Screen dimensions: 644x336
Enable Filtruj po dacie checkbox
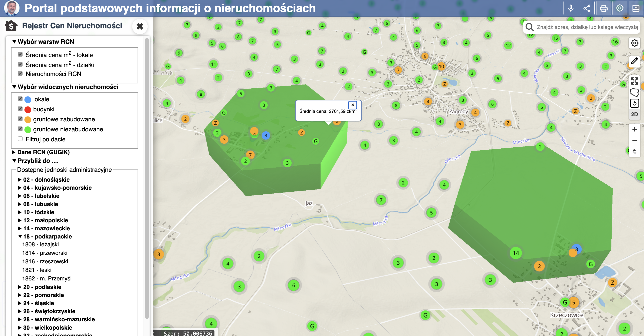(x=20, y=139)
